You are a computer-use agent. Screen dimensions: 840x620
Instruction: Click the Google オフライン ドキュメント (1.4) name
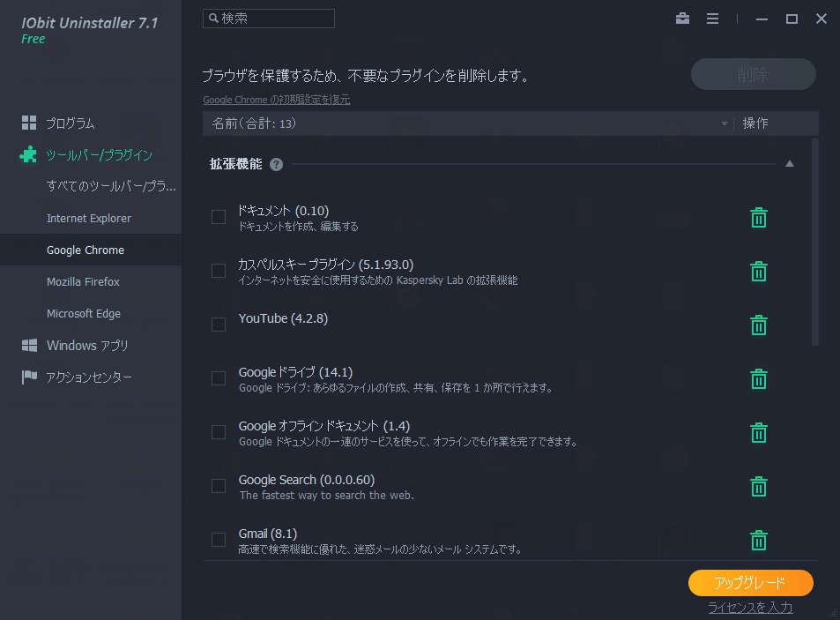point(324,426)
